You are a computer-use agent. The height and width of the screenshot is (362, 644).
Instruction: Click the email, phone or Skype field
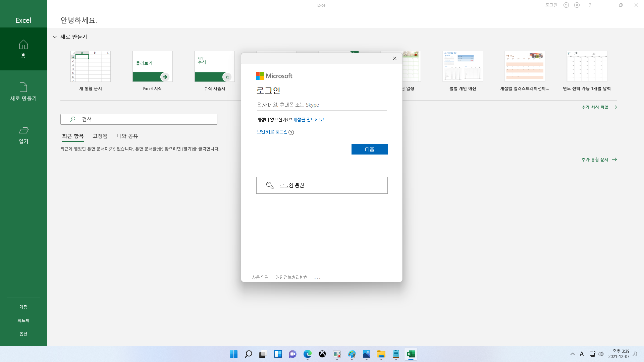tap(322, 105)
